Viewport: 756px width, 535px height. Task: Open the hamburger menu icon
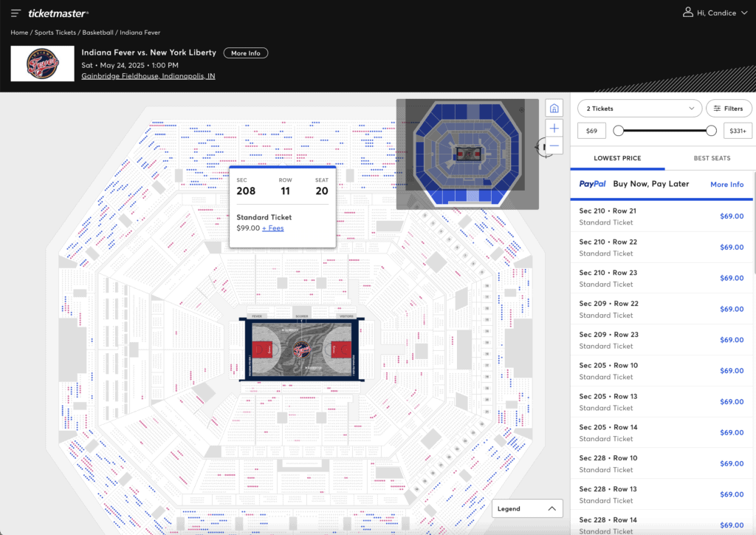click(x=16, y=13)
